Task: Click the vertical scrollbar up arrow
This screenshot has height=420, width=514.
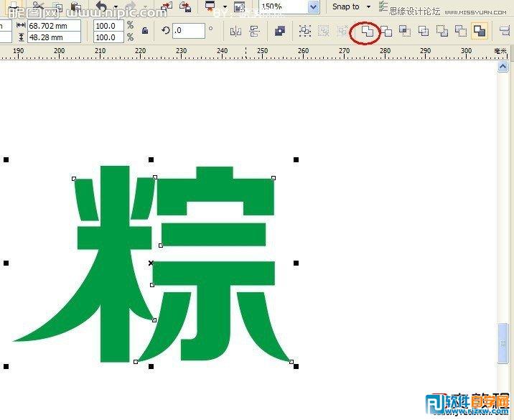Action: click(503, 67)
